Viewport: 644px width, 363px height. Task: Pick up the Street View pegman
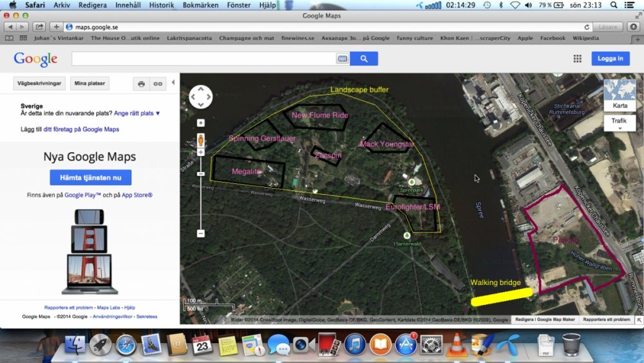(x=201, y=139)
